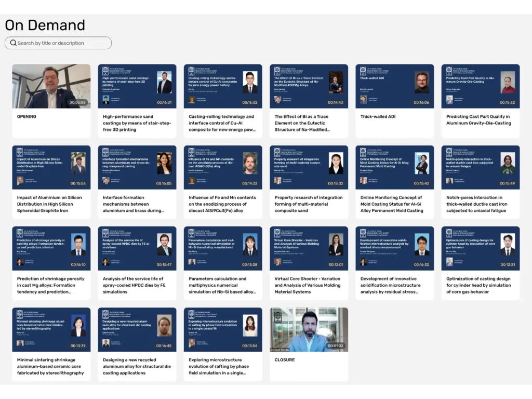Open 'Minimal sintering shrinkage' video thumbnail
Image resolution: width=532 pixels, height=399 pixels.
[x=51, y=329]
